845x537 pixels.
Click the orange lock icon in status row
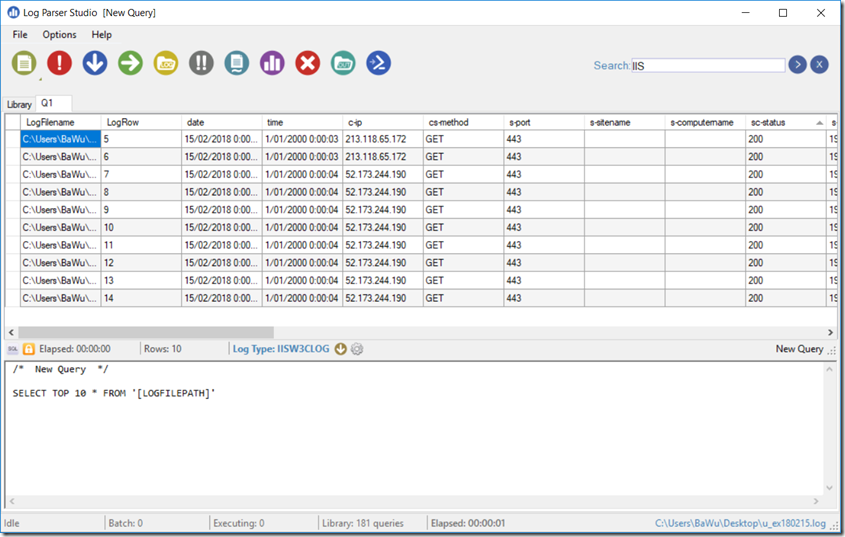point(29,349)
